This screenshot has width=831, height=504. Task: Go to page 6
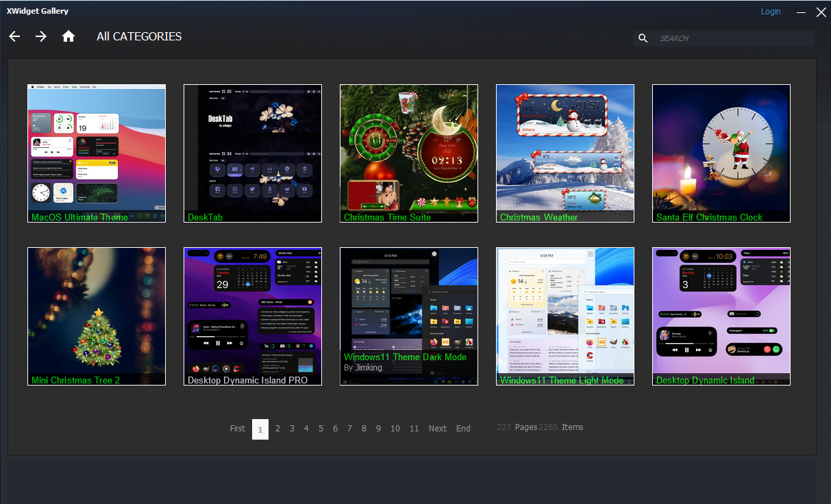(335, 429)
